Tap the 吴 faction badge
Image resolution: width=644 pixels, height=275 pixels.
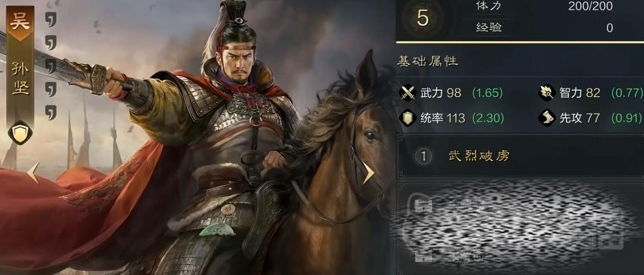click(x=20, y=23)
